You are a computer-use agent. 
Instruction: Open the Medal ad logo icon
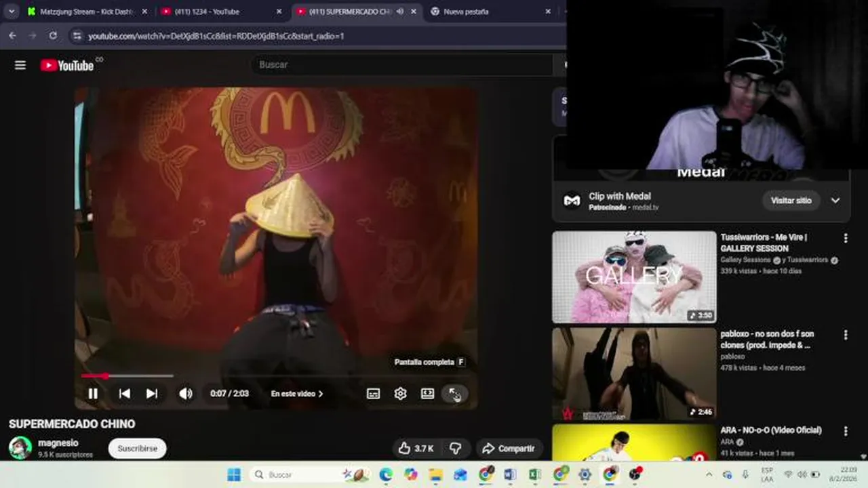572,201
